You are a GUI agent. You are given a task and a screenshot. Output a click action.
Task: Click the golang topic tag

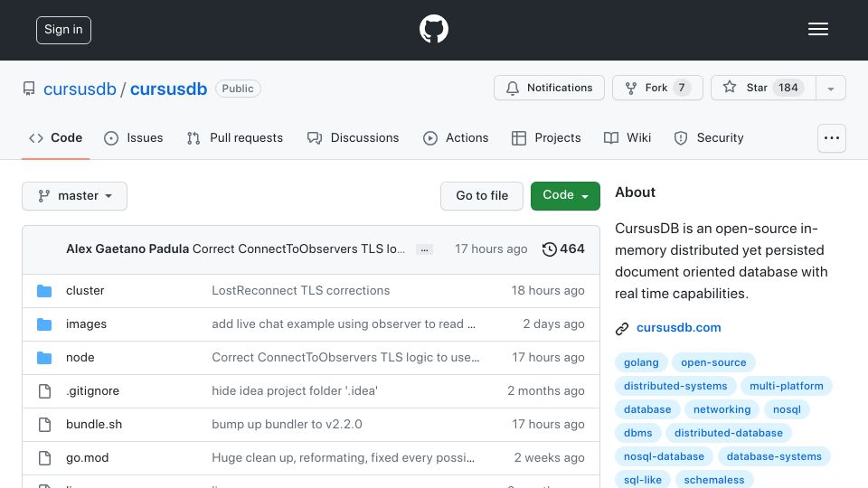point(641,362)
